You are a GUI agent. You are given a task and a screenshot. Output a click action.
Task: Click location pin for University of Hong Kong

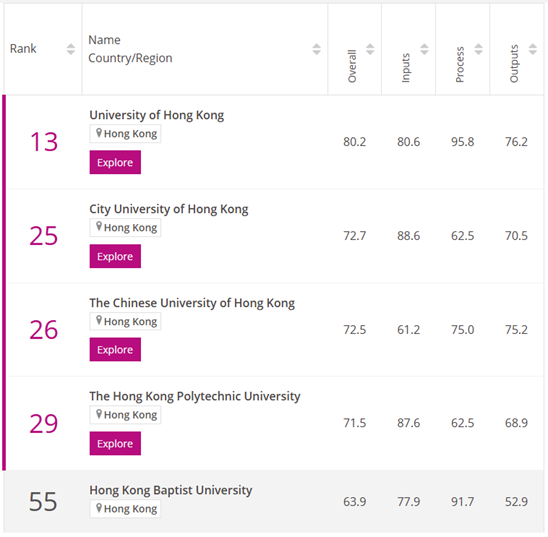[x=99, y=133]
